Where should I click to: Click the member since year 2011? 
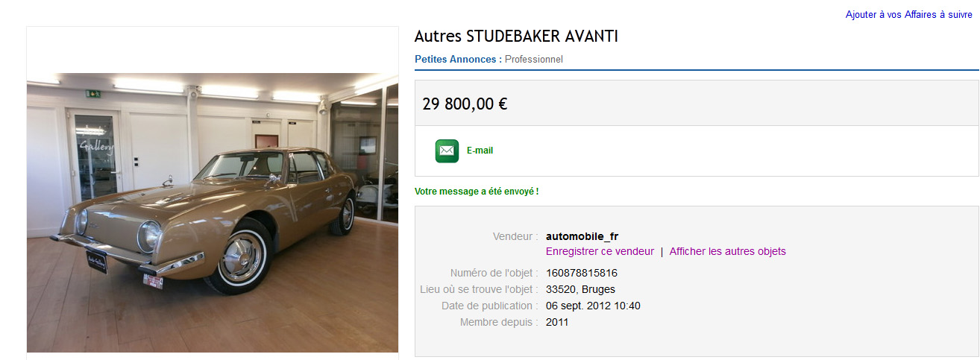tap(557, 322)
